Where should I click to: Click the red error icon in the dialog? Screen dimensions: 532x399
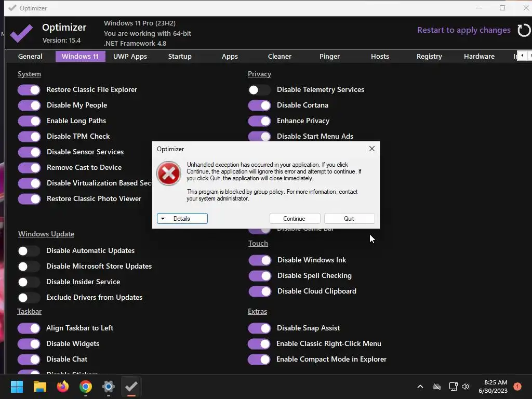pyautogui.click(x=169, y=174)
